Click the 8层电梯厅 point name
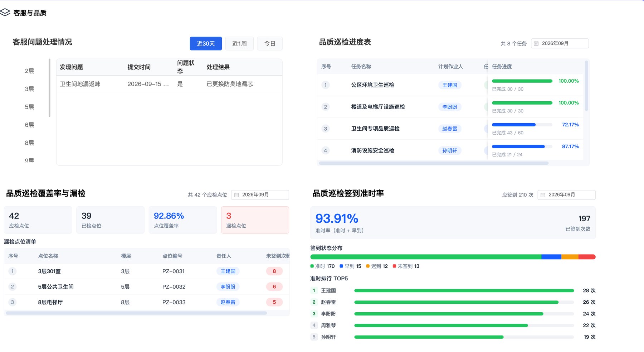Viewport: 644px width, 352px height. point(50,302)
